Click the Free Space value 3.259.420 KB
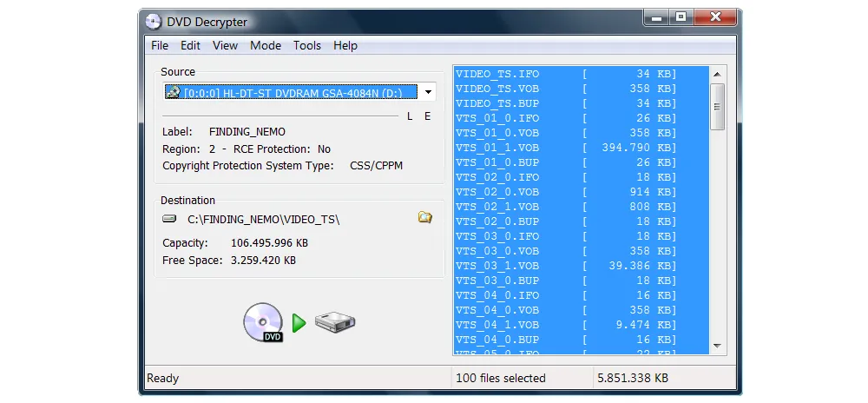Viewport: 868px width, 403px height. [264, 261]
